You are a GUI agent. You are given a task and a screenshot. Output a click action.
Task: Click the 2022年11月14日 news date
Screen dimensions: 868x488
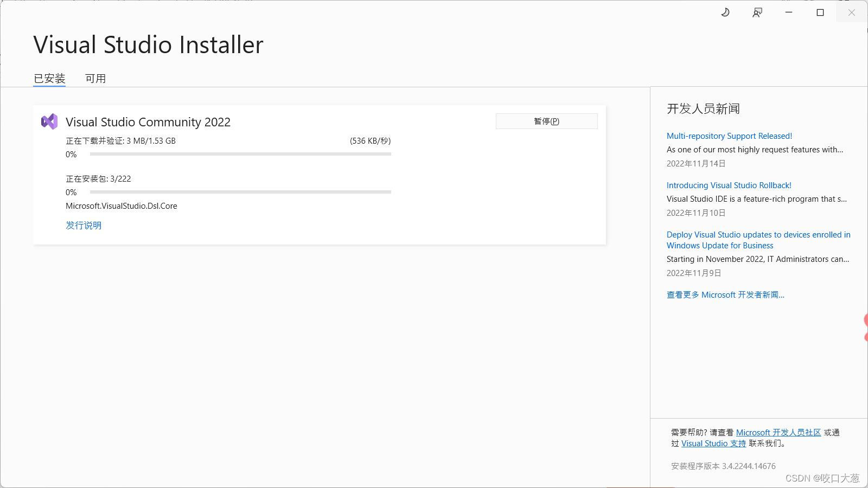coord(696,164)
